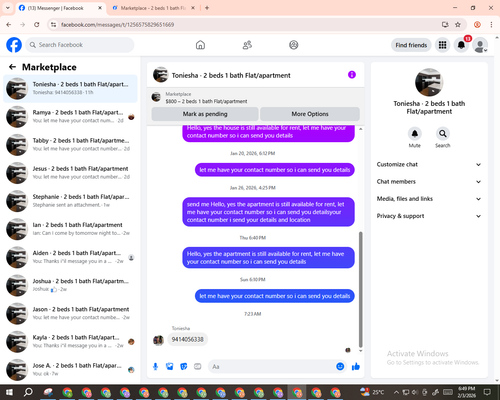Image resolution: width=500 pixels, height=400 pixels.
Task: Choose a GIF icon in composer
Action: pyautogui.click(x=198, y=367)
